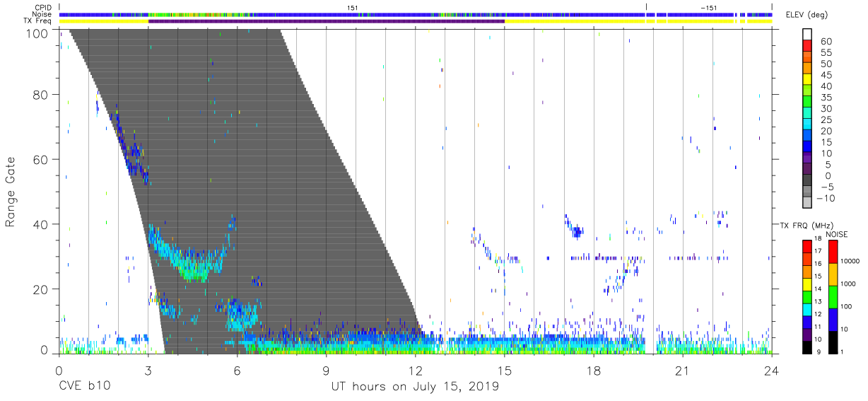This screenshot has height=401, width=868.
Task: Click Range Gate axis tick 80
Action: (x=42, y=95)
